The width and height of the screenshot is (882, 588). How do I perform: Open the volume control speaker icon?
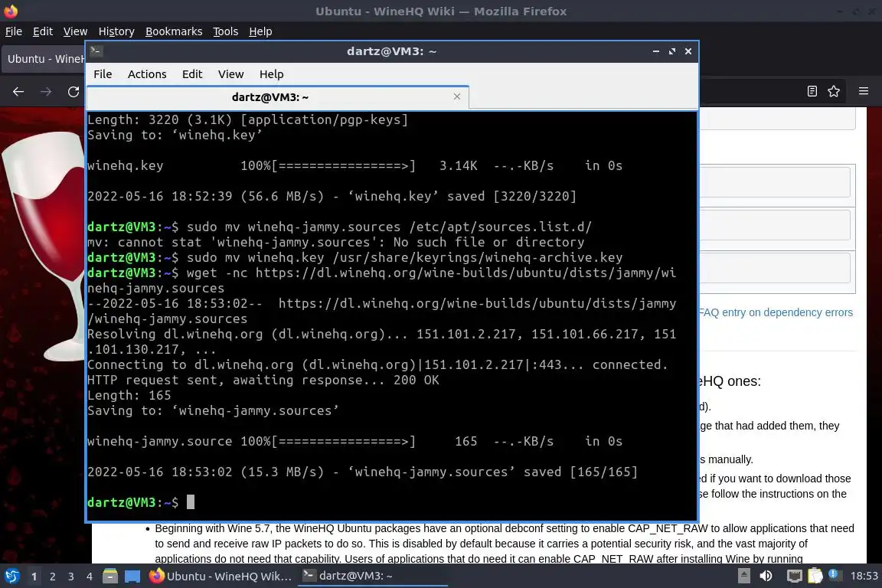click(x=766, y=576)
